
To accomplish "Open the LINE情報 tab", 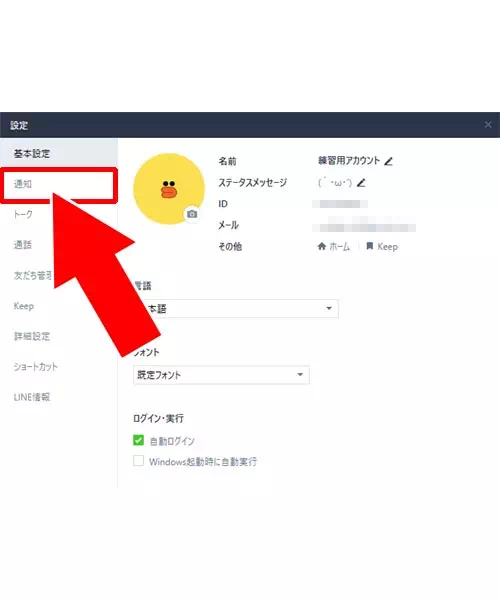I will click(32, 397).
